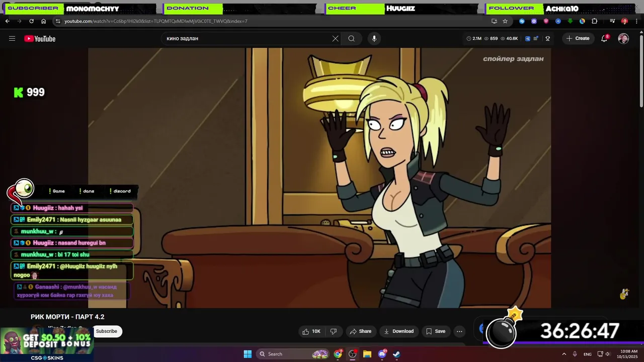The width and height of the screenshot is (644, 362).
Task: Open the Chrome profile avatar
Action: tap(624, 21)
